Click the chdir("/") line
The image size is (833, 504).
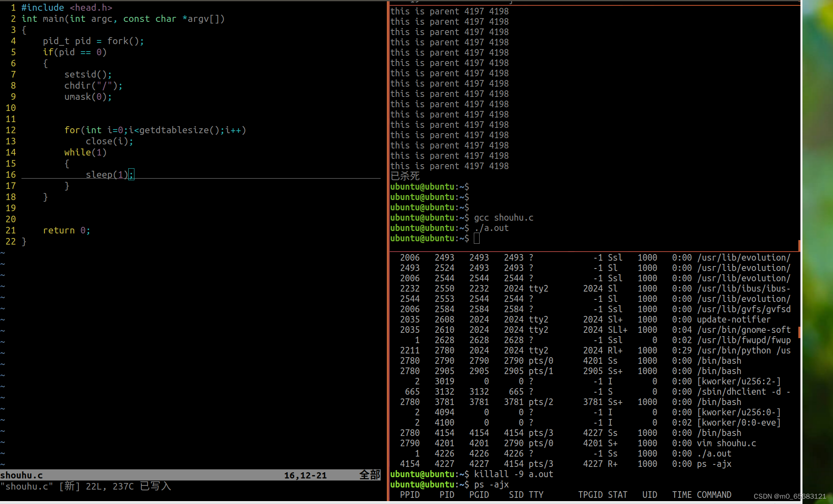coord(93,85)
